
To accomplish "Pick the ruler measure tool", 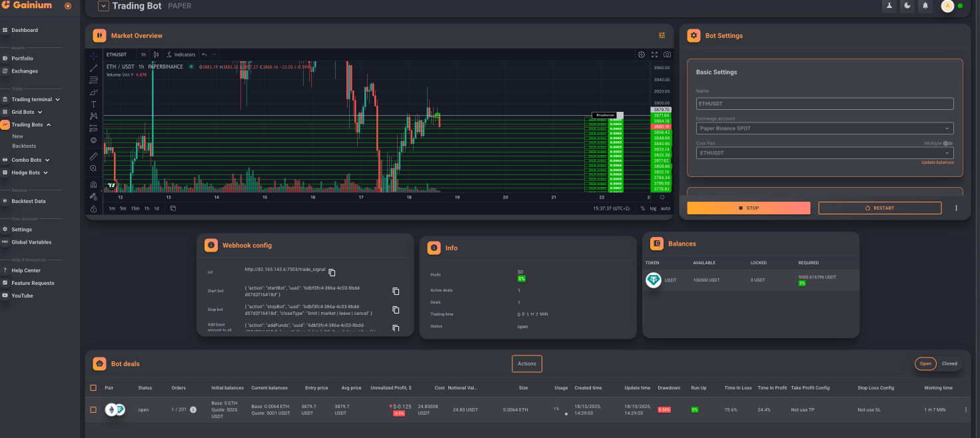I will 93,156.
